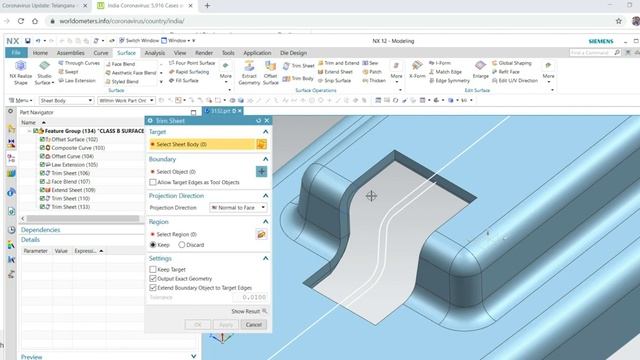Select Through Curves command
This screenshot has height=360, width=640.
pyautogui.click(x=79, y=63)
